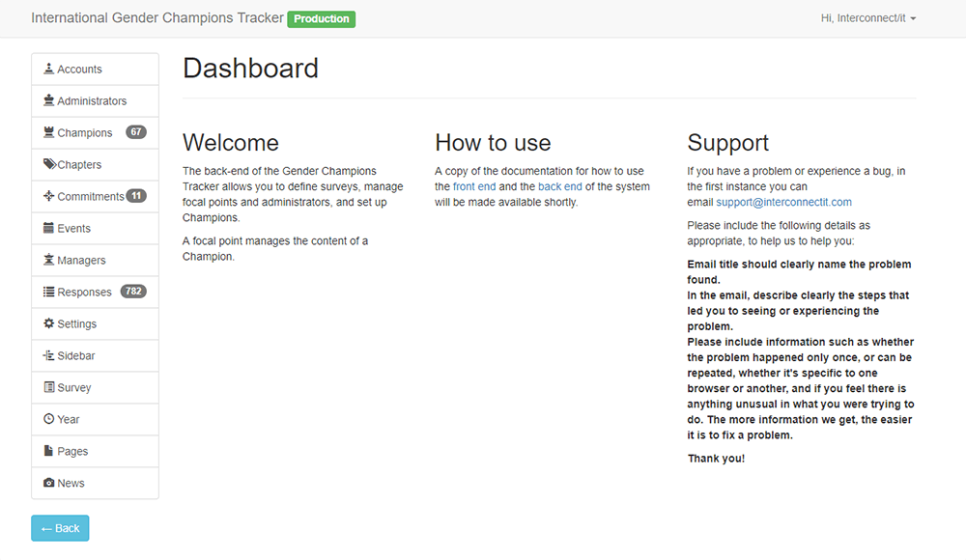Follow the 'front end' documentation link

(x=474, y=186)
